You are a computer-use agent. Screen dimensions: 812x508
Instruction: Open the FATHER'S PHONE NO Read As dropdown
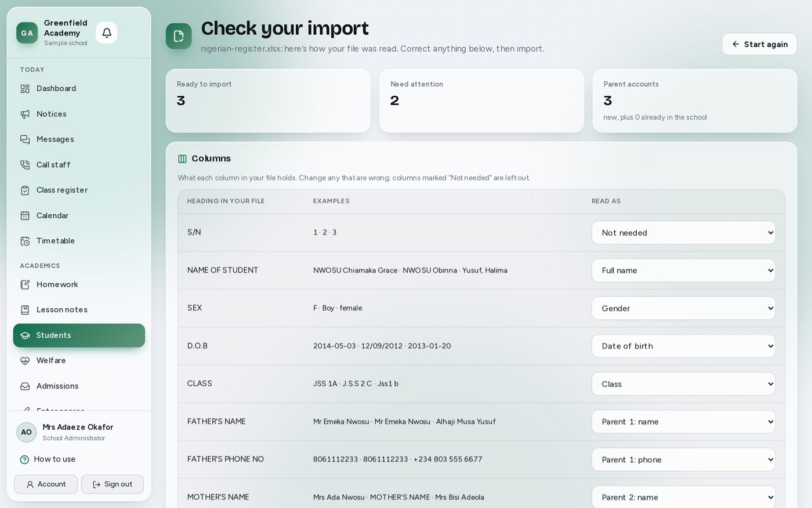click(x=683, y=460)
